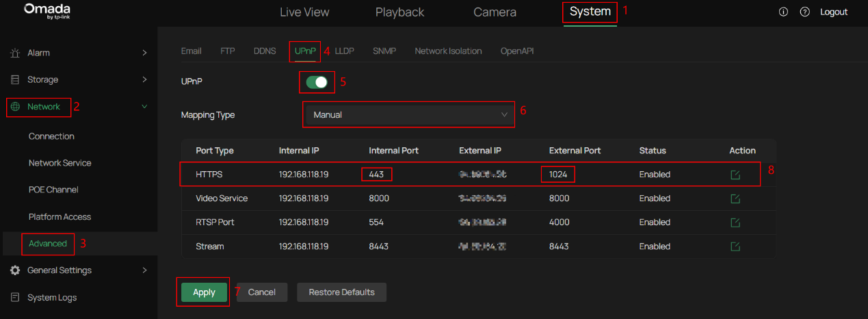The image size is (868, 319).
Task: Collapse the Network menu chevron
Action: (144, 107)
